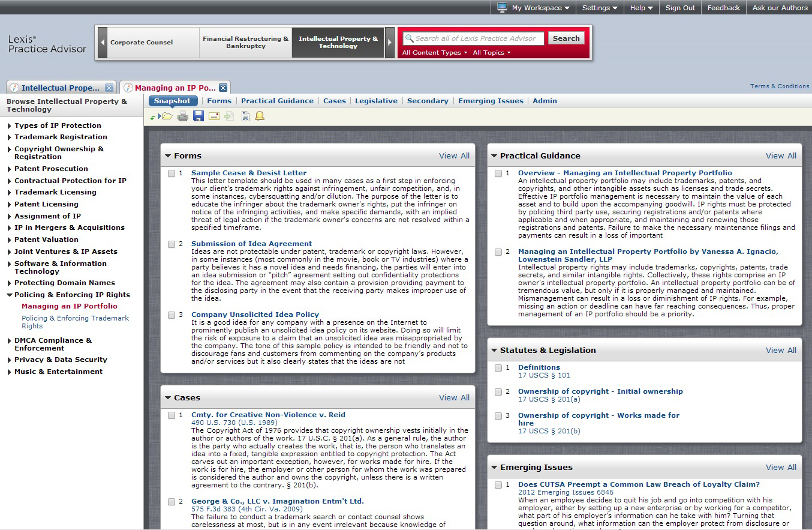Expand Trademark Registration tree node
Viewport: 812px width, 530px height.
click(9, 137)
